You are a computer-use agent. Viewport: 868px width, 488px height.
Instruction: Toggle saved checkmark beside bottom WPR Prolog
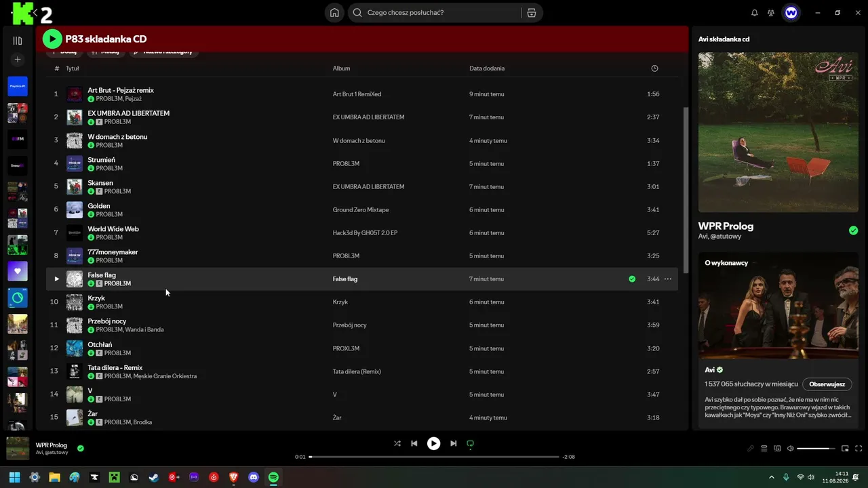click(81, 448)
